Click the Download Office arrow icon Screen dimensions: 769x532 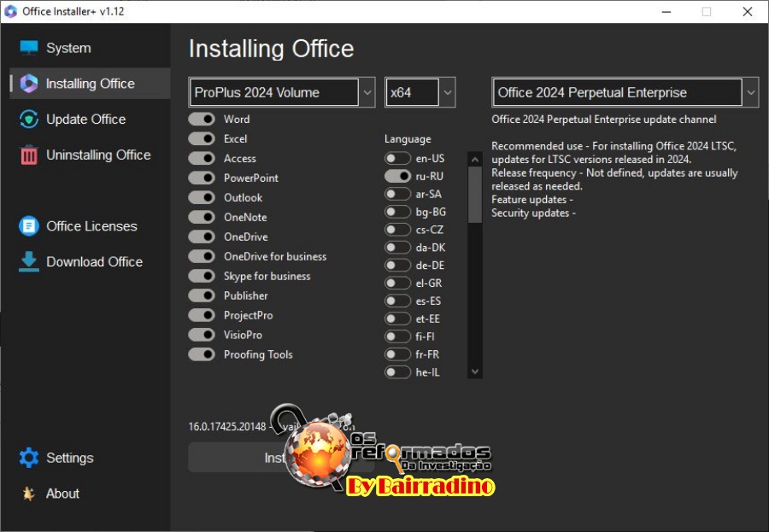[x=29, y=261]
